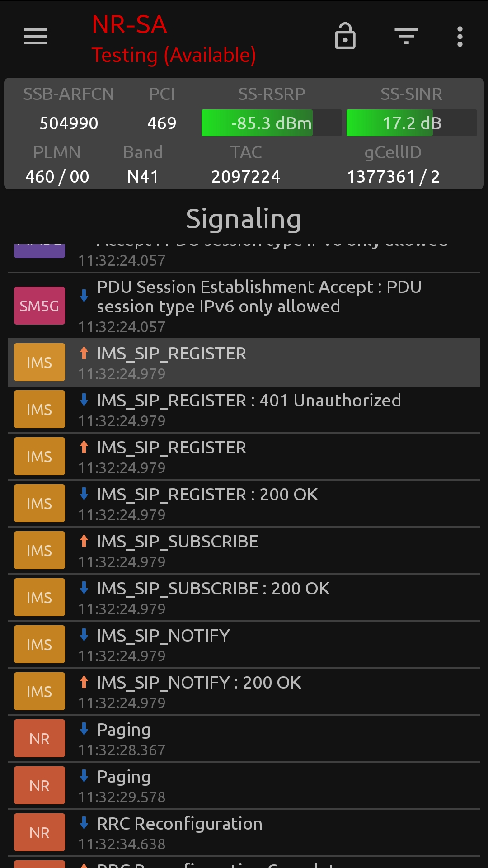Open the signaling filter icon
This screenshot has height=868, width=488.
406,36
